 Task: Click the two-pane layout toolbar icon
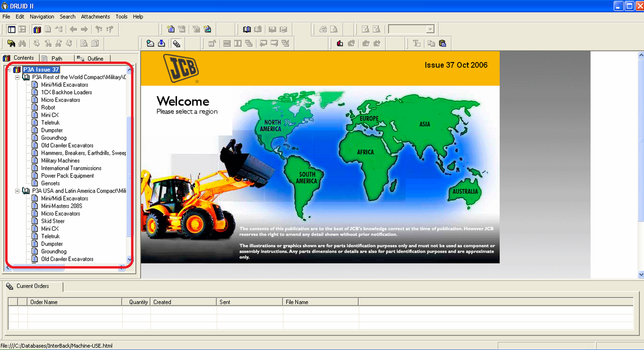point(11,29)
